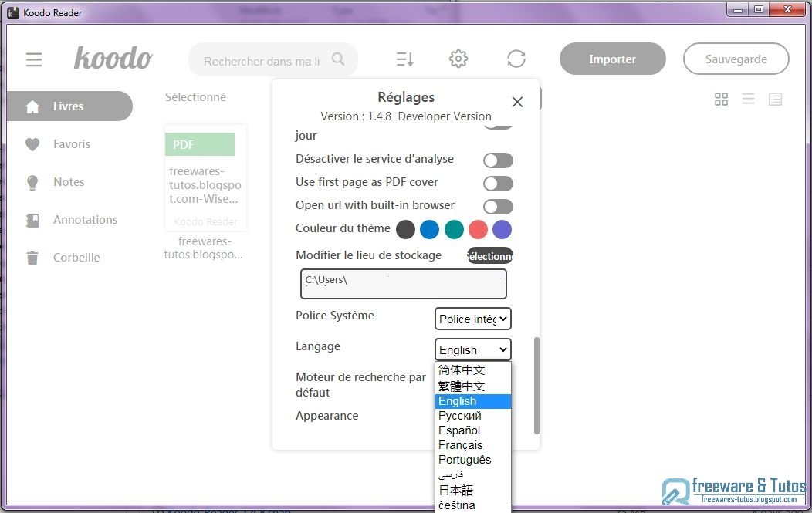Click the Corbeille trash icon
This screenshot has height=513, width=812.
click(x=32, y=258)
